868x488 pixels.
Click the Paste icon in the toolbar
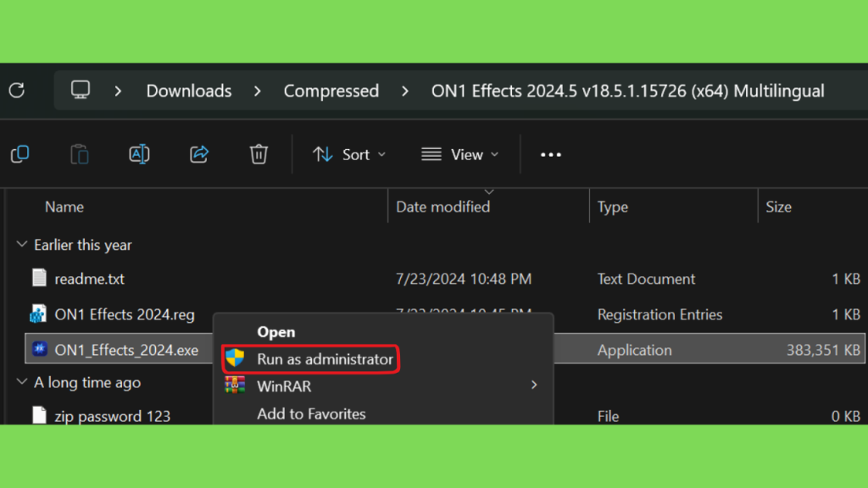coord(80,154)
